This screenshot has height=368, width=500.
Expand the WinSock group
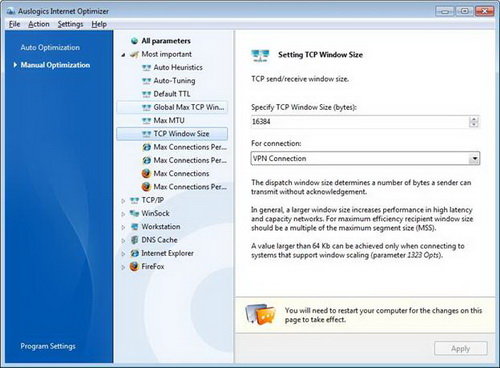pos(123,214)
